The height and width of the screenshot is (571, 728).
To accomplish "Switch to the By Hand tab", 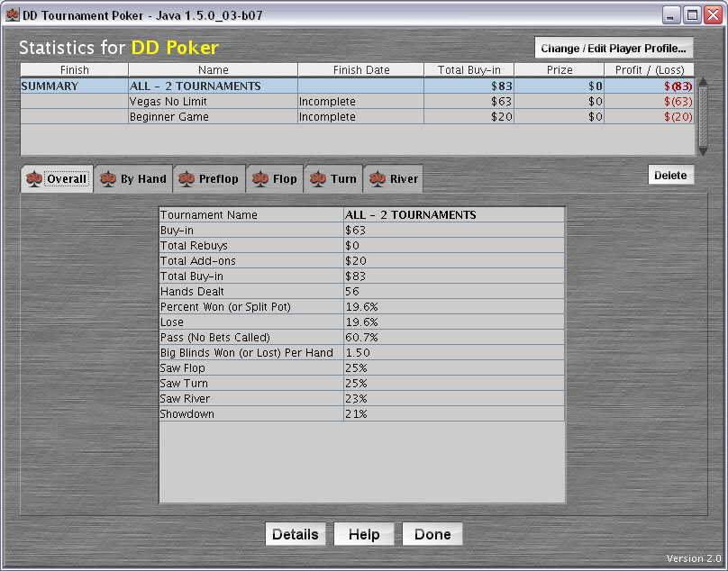I will [142, 179].
